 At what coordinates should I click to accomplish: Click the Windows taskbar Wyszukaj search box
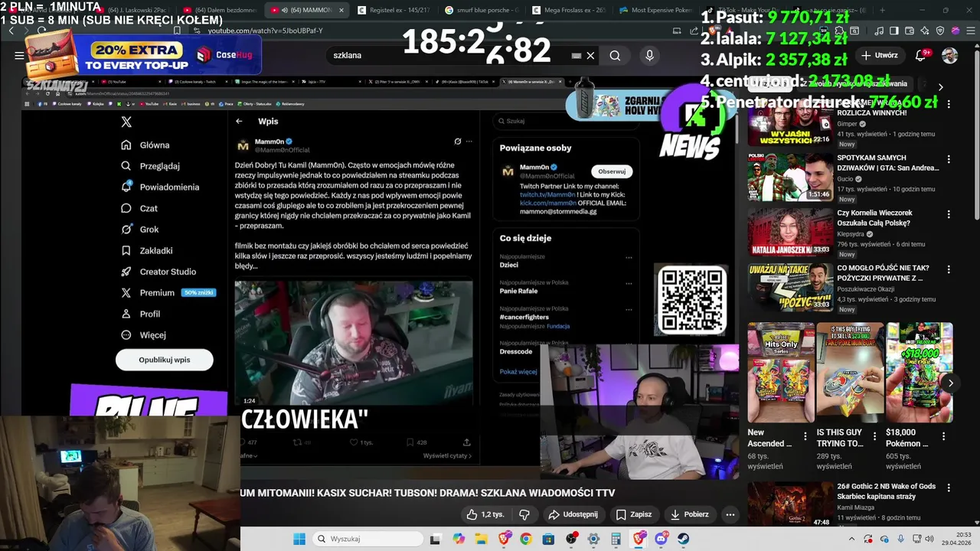coord(367,539)
